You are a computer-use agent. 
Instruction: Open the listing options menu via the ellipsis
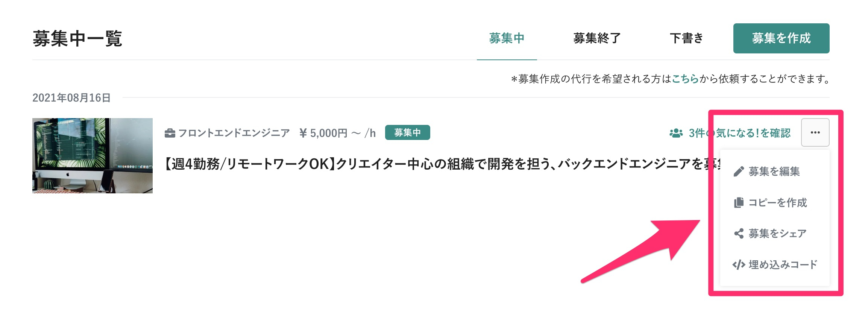tap(815, 132)
